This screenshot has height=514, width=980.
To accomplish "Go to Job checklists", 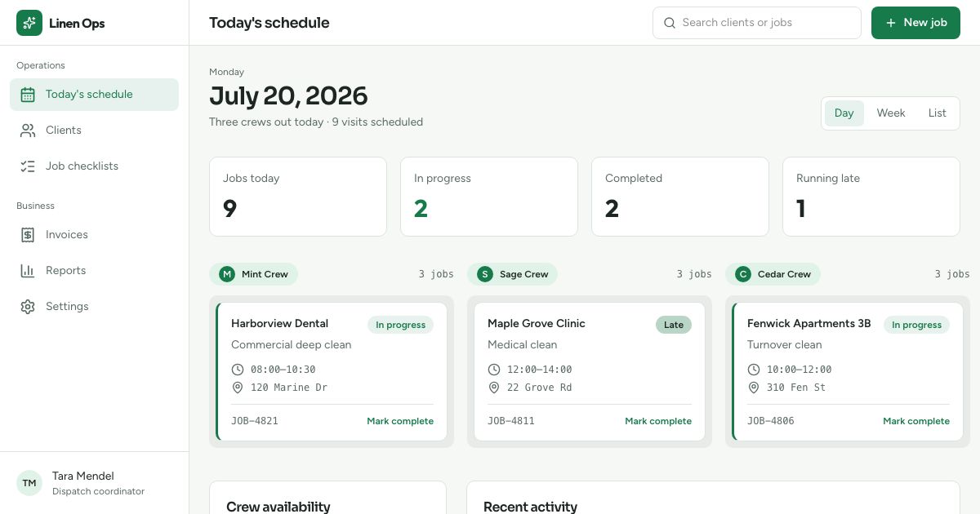I will pos(94,166).
